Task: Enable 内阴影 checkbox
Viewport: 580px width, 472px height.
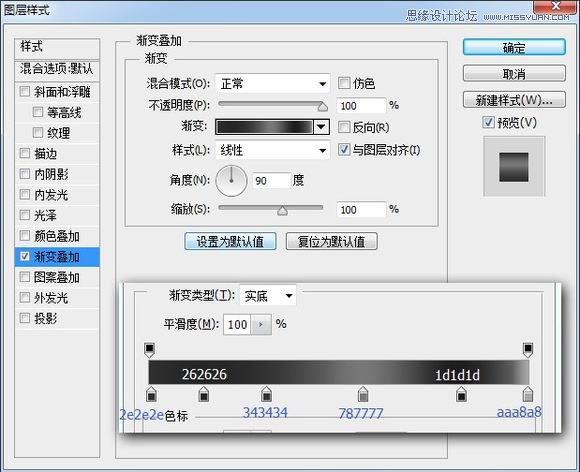Action: click(25, 173)
